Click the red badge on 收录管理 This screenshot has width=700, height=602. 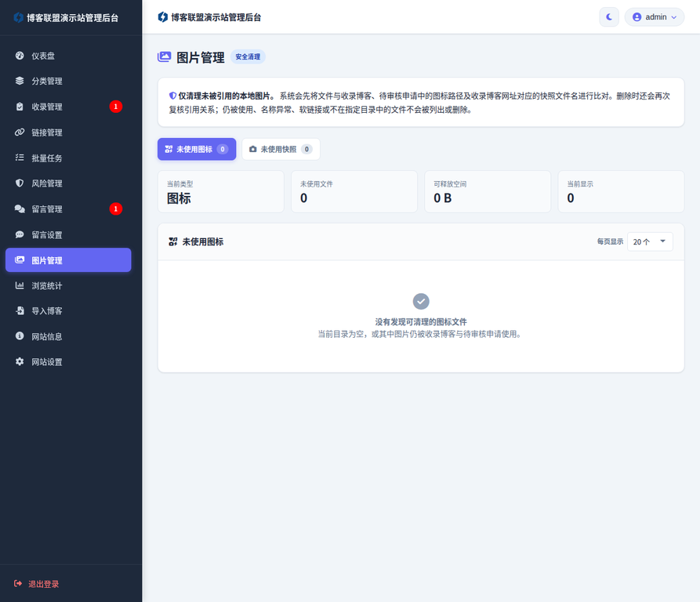point(116,106)
